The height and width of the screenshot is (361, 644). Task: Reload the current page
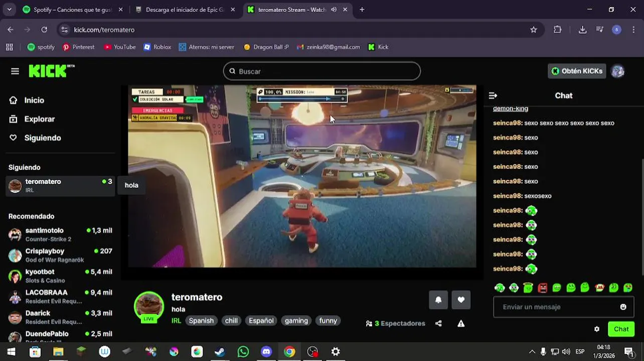click(44, 30)
